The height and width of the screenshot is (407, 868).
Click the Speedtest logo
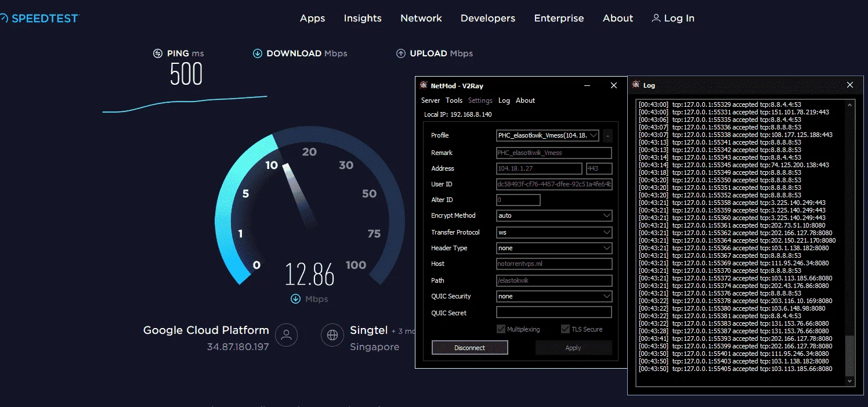click(x=39, y=19)
